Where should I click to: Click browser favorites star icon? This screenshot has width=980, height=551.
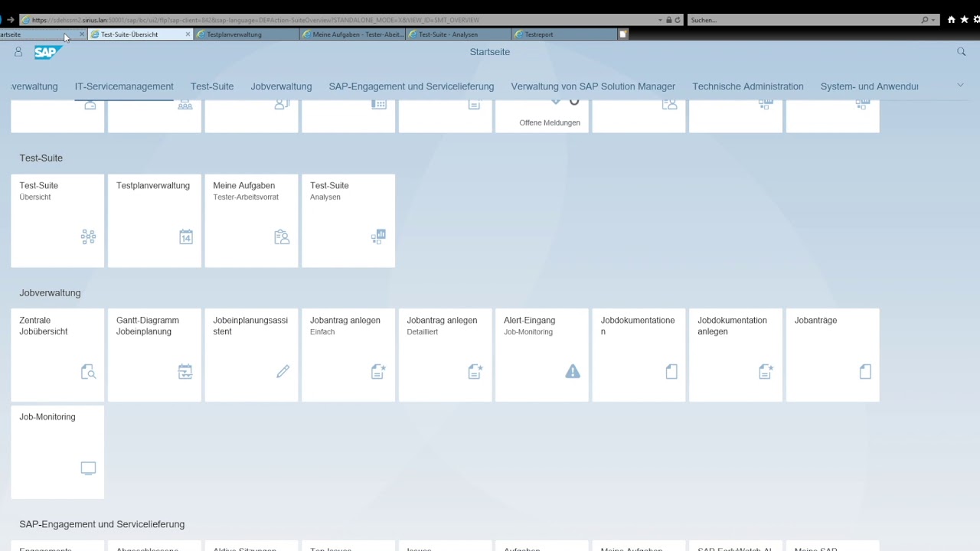(x=964, y=20)
